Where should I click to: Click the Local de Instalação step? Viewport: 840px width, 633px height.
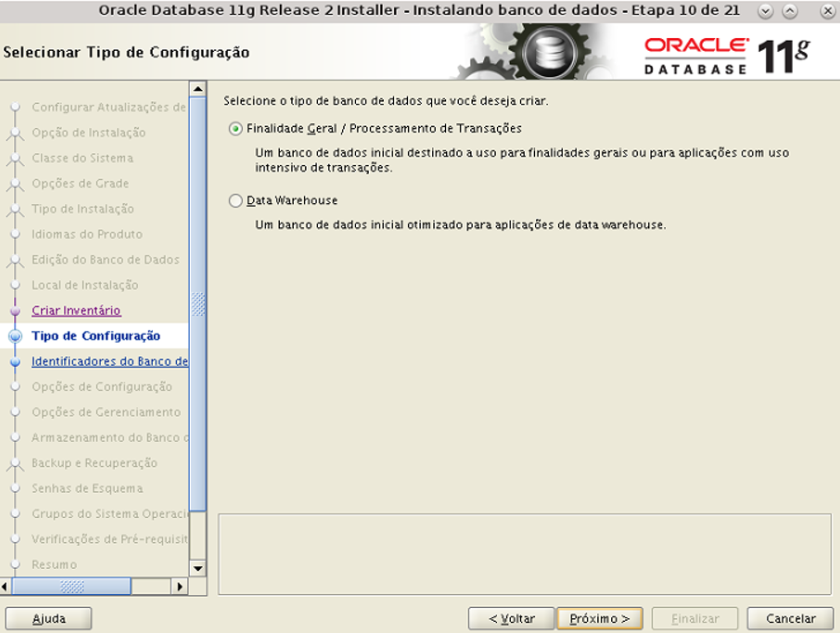point(85,285)
